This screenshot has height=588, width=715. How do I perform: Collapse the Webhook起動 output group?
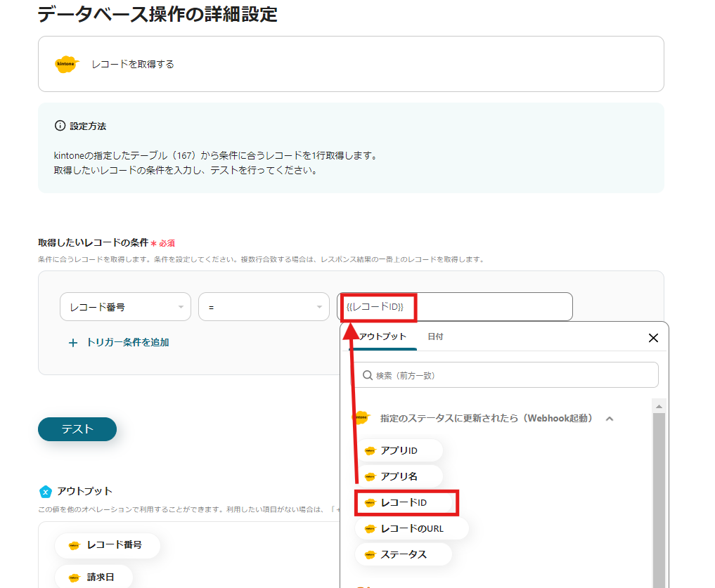click(610, 419)
